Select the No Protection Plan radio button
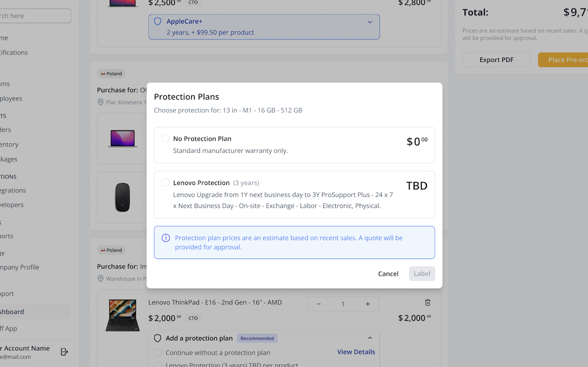 pos(166,139)
